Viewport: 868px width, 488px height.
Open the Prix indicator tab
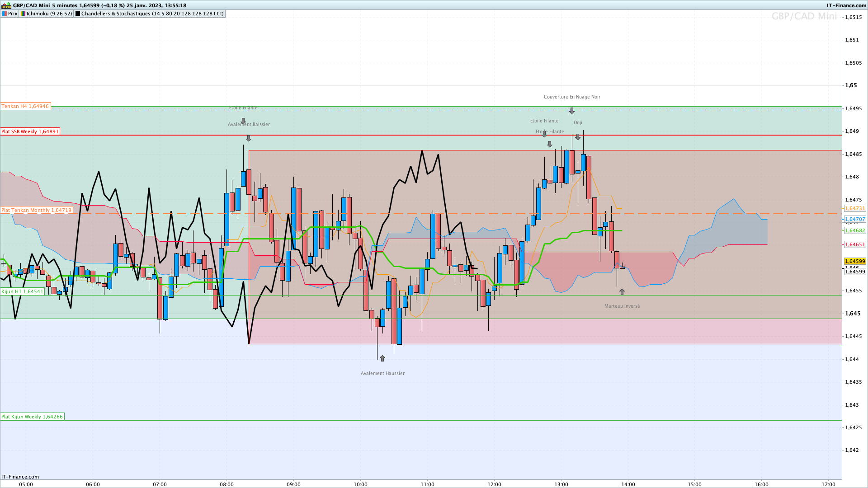tap(10, 14)
